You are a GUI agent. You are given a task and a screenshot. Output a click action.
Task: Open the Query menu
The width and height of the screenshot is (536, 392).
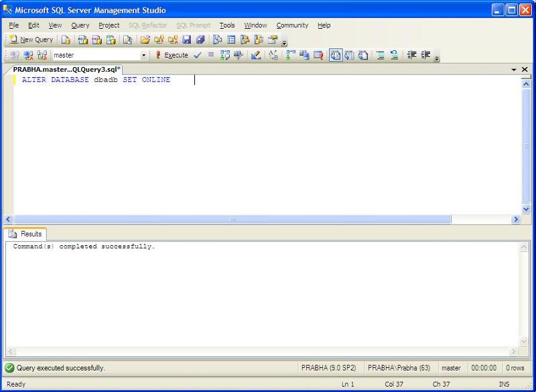pyautogui.click(x=80, y=25)
